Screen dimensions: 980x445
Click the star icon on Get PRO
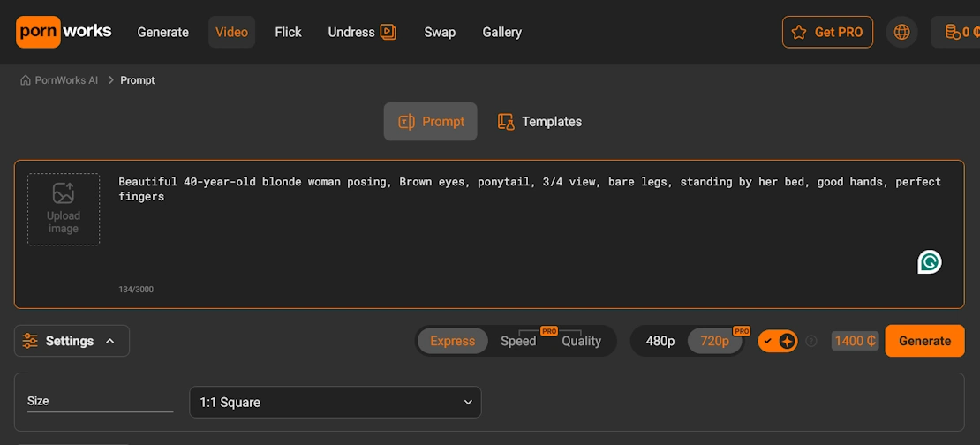click(799, 32)
